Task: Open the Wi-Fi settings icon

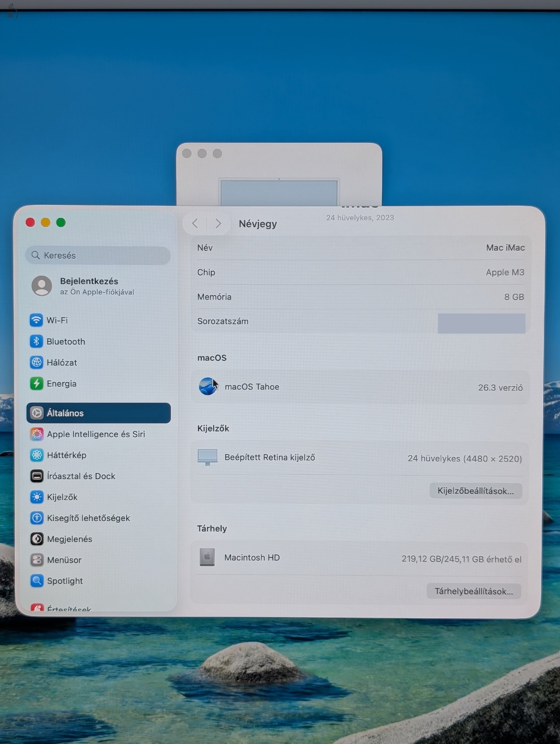Action: click(36, 320)
